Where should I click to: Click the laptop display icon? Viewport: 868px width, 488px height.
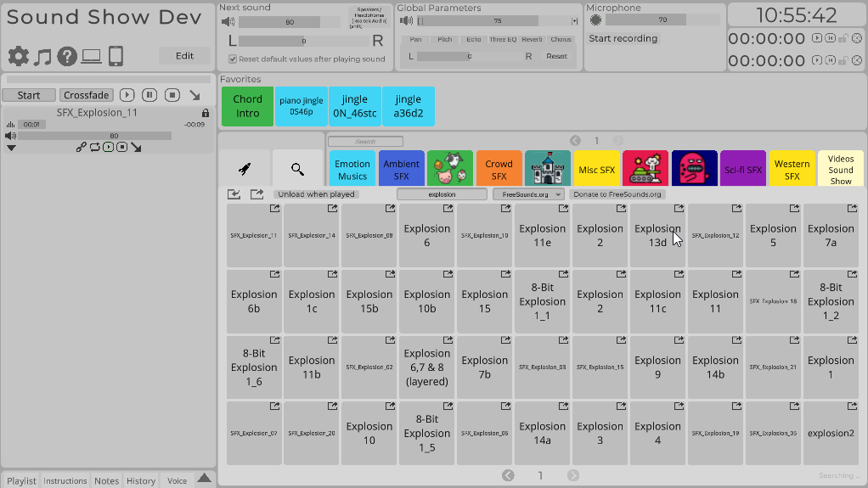click(92, 56)
